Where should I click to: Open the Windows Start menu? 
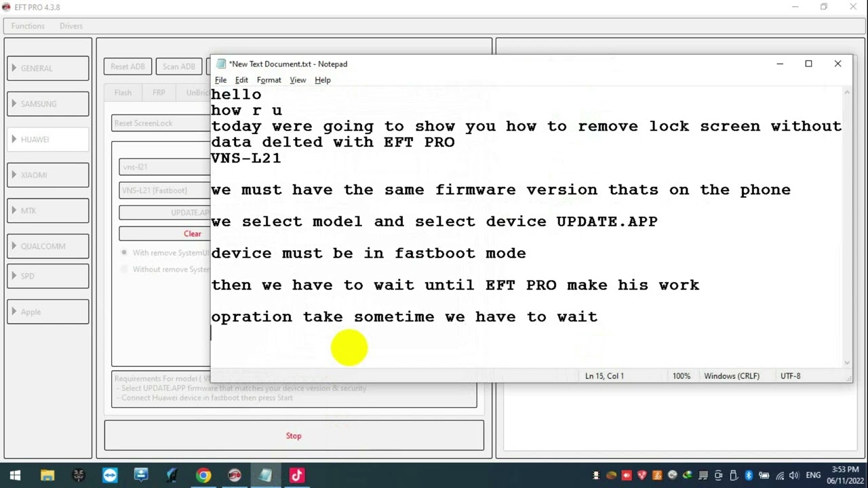point(15,475)
